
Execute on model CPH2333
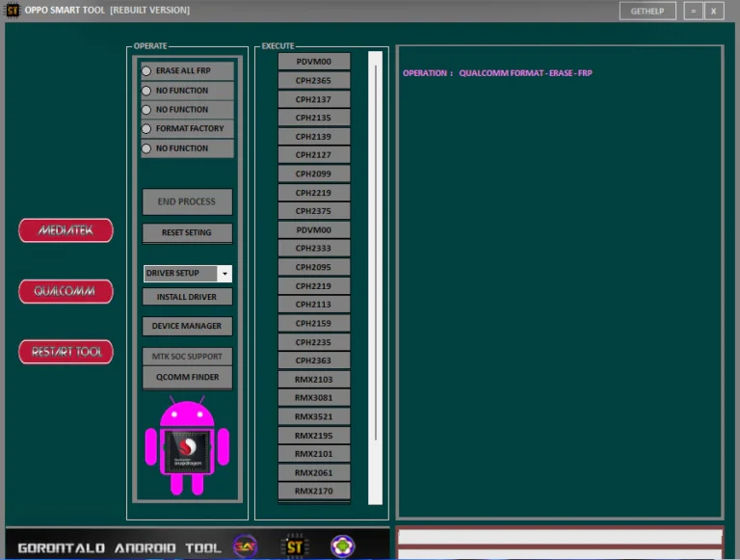point(314,249)
